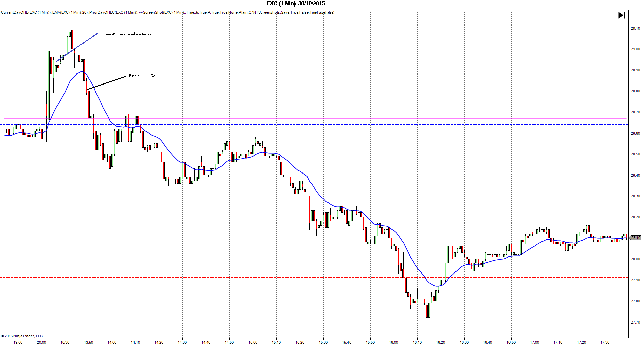Click the 16:20 time axis label
The width and height of the screenshot is (644, 347).
tap(441, 342)
